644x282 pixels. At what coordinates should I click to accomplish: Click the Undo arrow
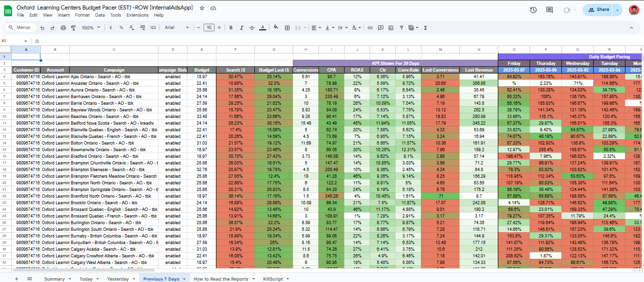coord(43,28)
